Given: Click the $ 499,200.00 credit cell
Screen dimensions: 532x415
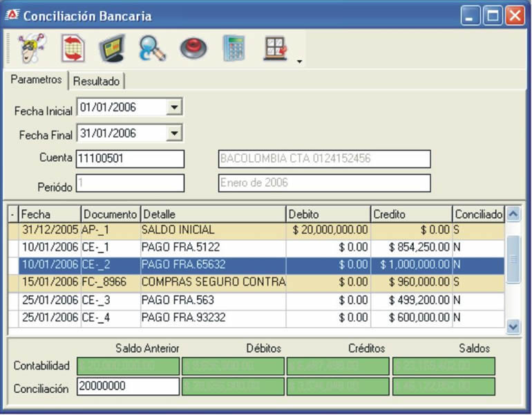Looking at the screenshot, I should click(412, 300).
